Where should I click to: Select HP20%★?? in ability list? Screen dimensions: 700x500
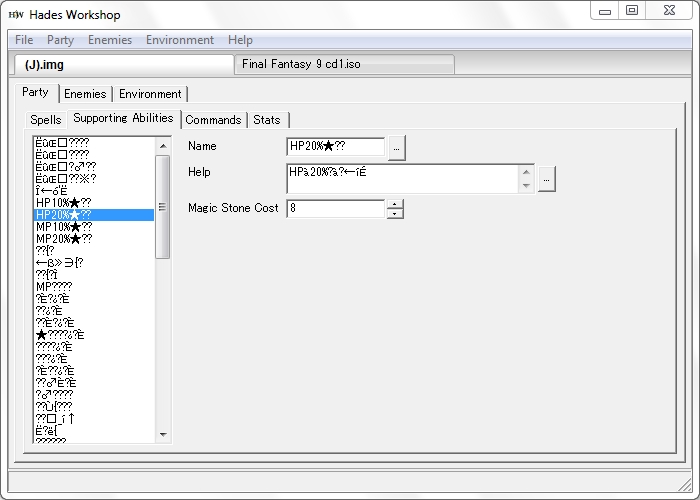pyautogui.click(x=94, y=215)
